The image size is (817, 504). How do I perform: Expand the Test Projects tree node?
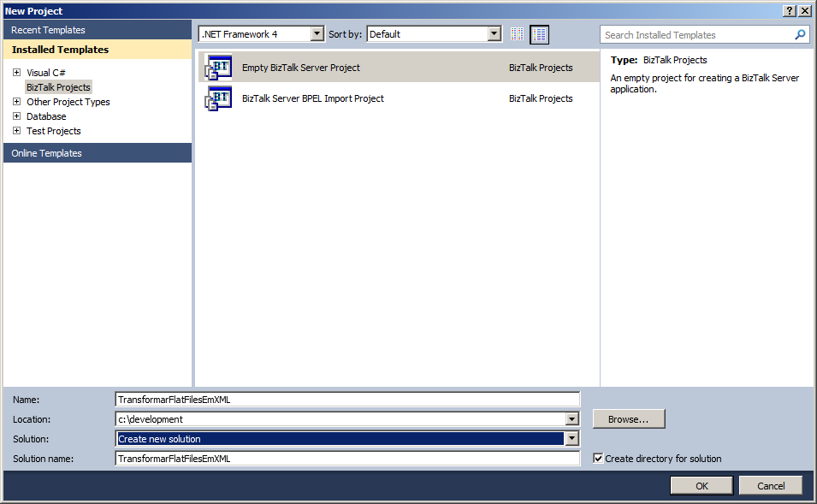(16, 131)
